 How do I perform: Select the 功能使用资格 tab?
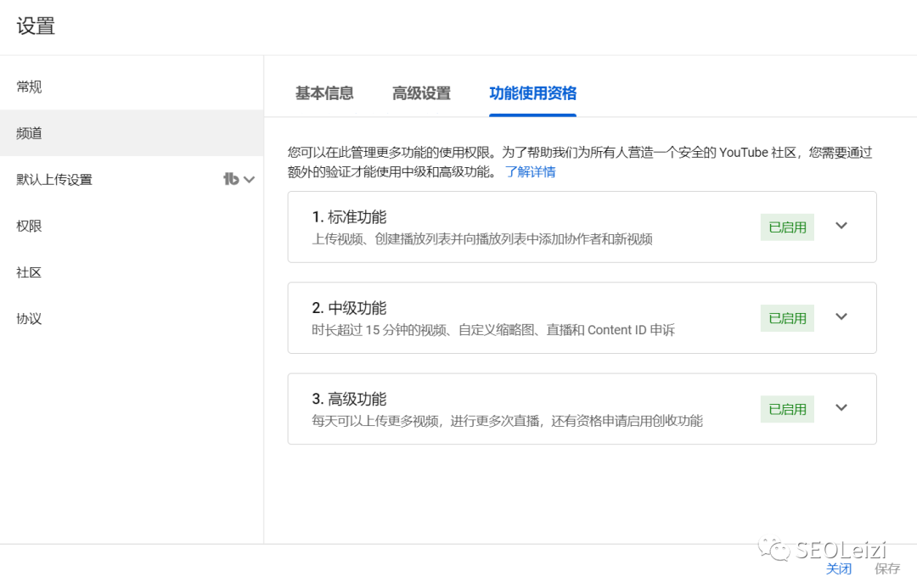532,93
